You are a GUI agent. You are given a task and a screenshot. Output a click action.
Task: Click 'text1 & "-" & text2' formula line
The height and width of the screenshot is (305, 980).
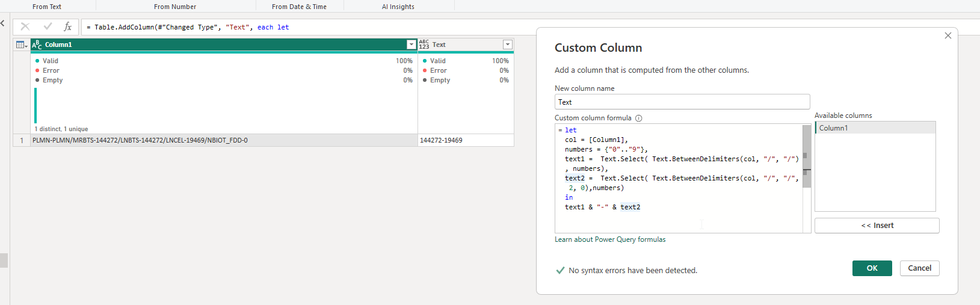(x=603, y=207)
